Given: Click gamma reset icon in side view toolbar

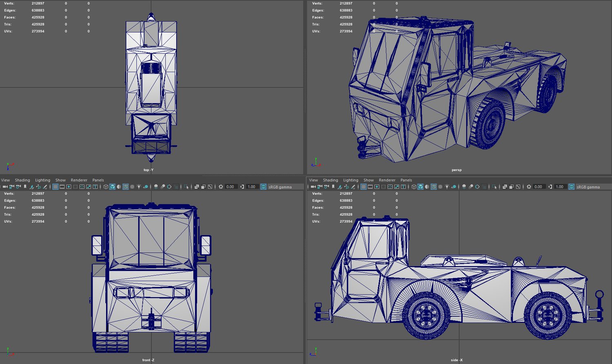Looking at the screenshot, I should 550,187.
